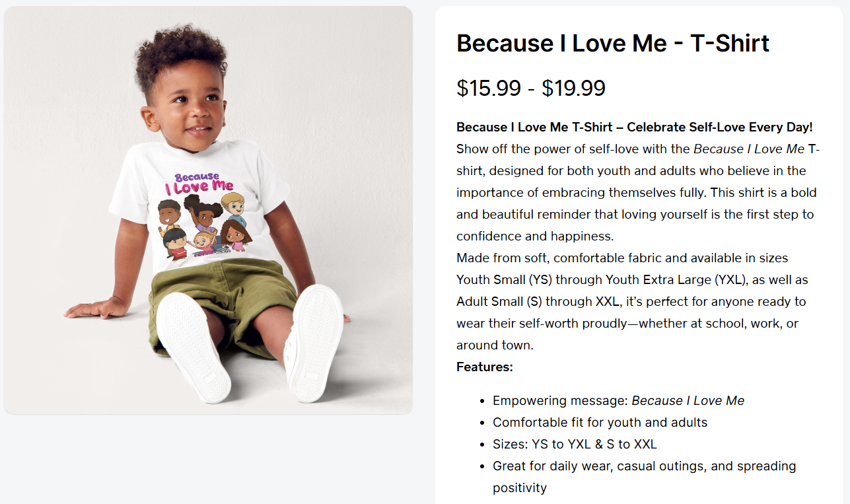This screenshot has width=850, height=504.
Task: Click the pink "I Love Me" lettering on shirt
Action: 198,187
